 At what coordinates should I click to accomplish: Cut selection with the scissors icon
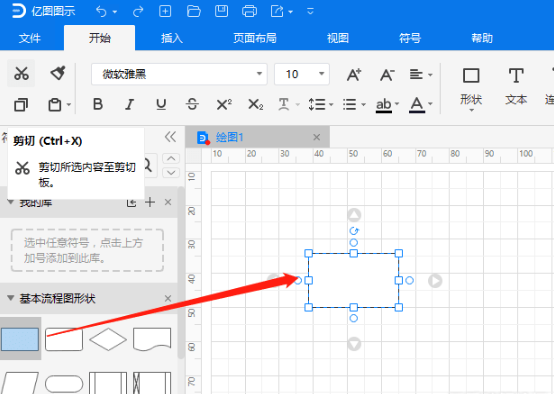click(x=21, y=73)
